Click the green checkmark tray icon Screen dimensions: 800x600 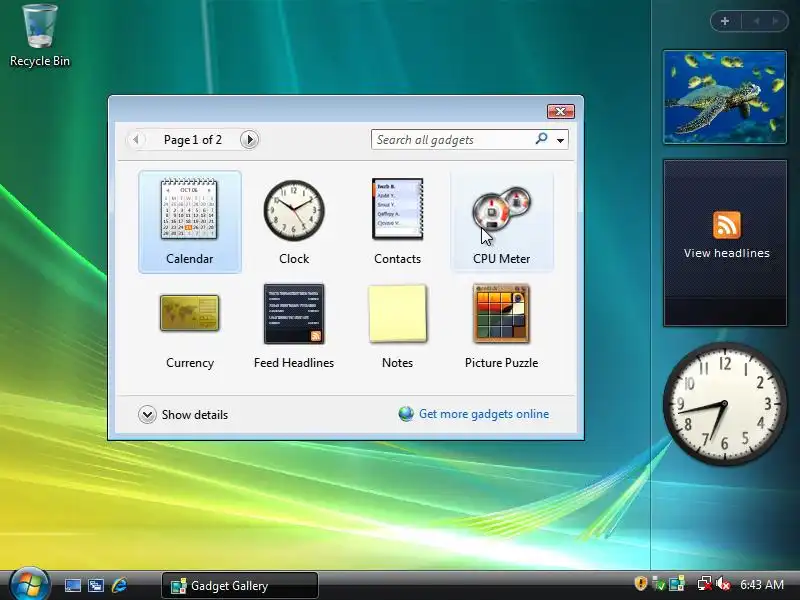[659, 584]
